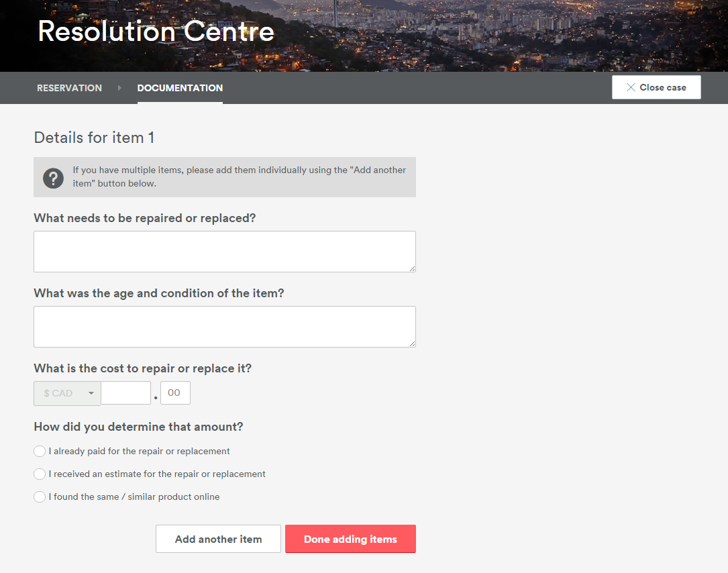Click the Resolution Centre page title
Image resolution: width=728 pixels, height=573 pixels.
[156, 32]
